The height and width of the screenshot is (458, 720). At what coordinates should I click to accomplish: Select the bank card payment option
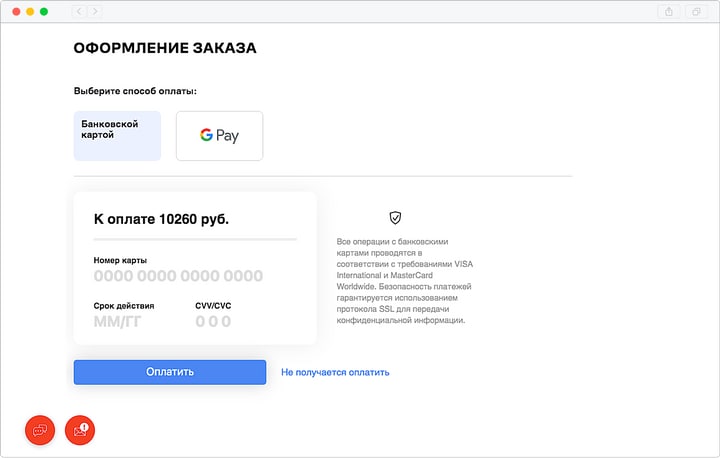(117, 136)
